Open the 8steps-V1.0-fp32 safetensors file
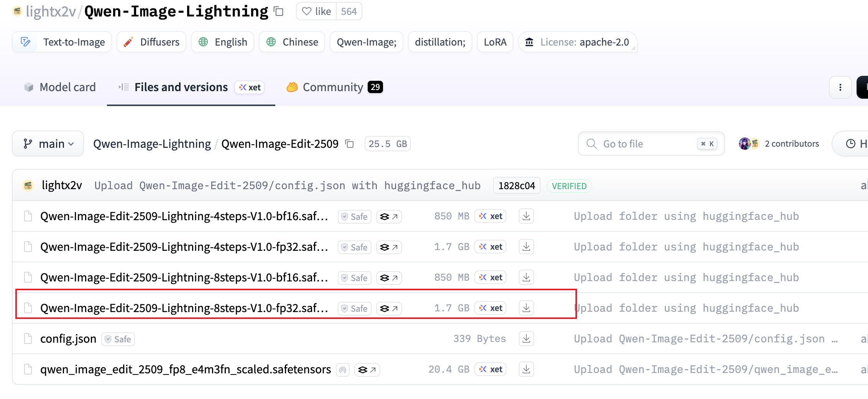The height and width of the screenshot is (399, 868). [184, 308]
